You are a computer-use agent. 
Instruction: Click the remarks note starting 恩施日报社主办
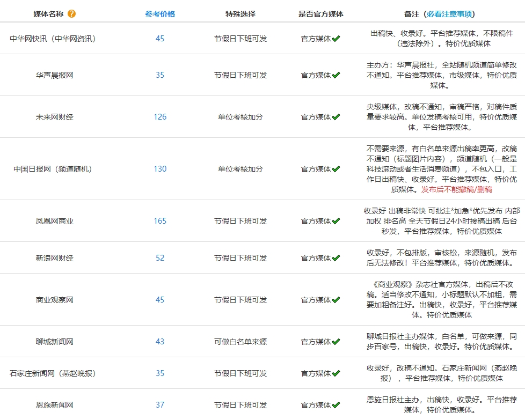point(442,405)
